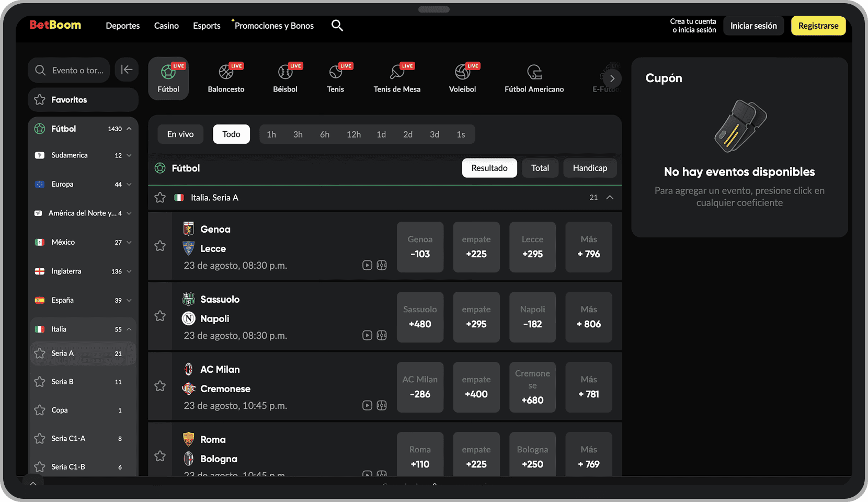Filter events to 1s
Viewport: 868px width, 502px height.
(x=461, y=134)
